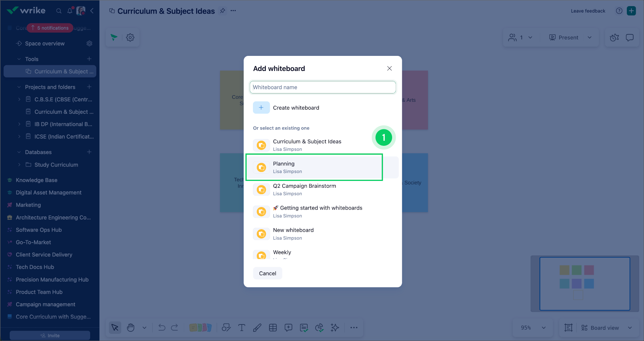Open more tools ellipsis in bottom toolbar
The height and width of the screenshot is (341, 644).
354,327
